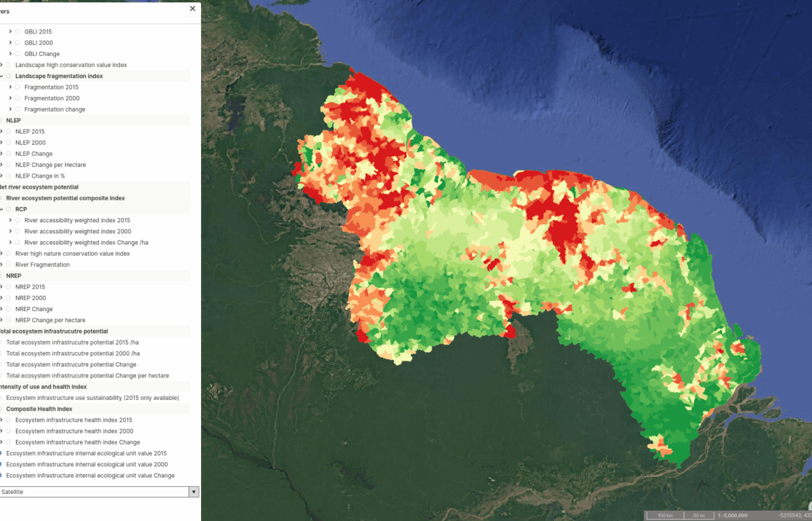Choose Total ecosystem infrastructure potential Change layer
812x521 pixels.
coord(71,364)
